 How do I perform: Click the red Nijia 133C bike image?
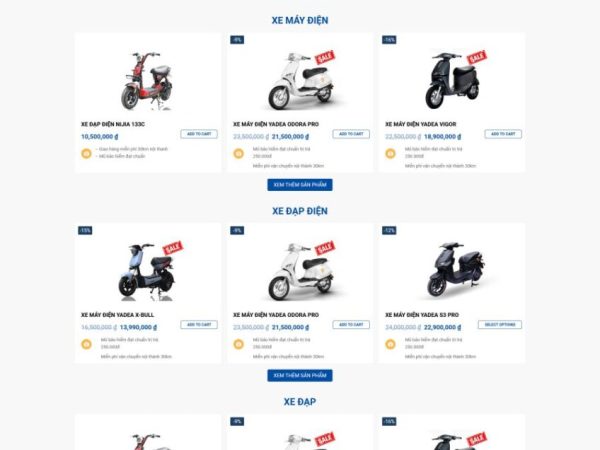coord(146,82)
